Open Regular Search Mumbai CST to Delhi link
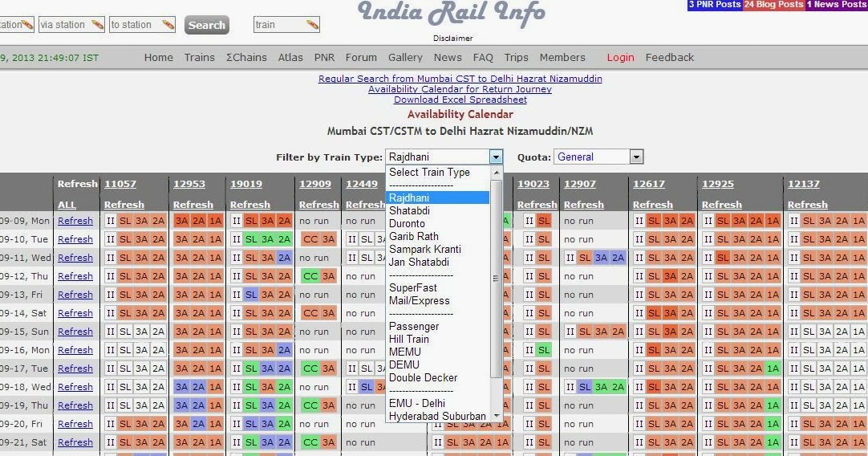Image resolution: width=868 pixels, height=456 pixels. [x=460, y=79]
